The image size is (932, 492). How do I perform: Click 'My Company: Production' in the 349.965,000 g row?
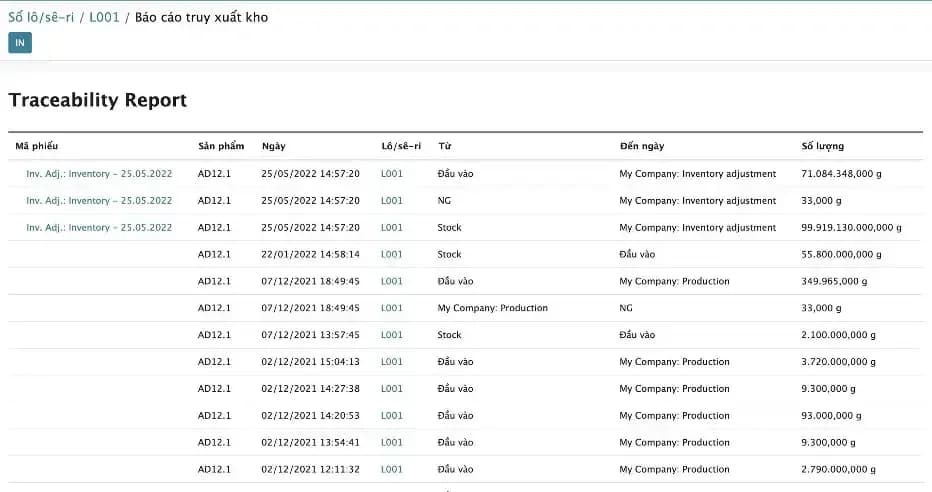(674, 281)
